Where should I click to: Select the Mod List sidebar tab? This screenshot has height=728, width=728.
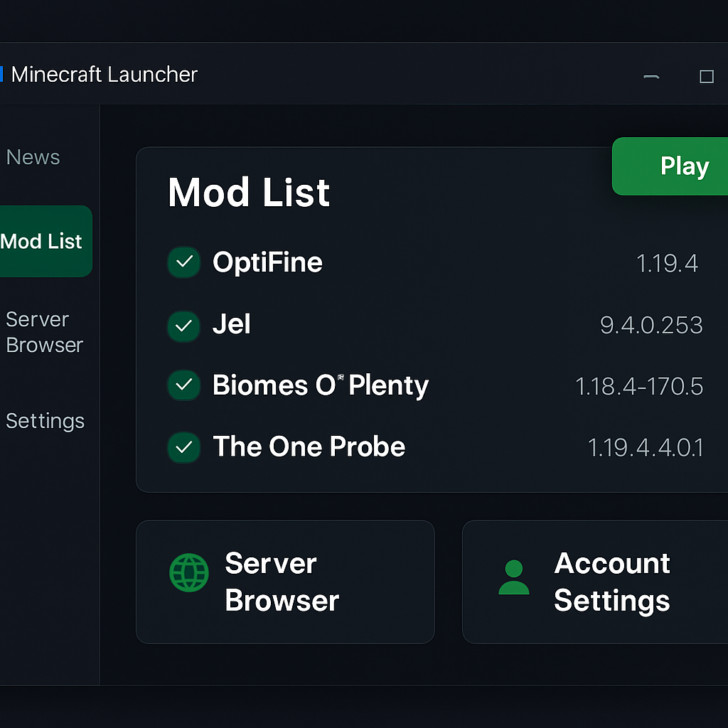tap(45, 241)
